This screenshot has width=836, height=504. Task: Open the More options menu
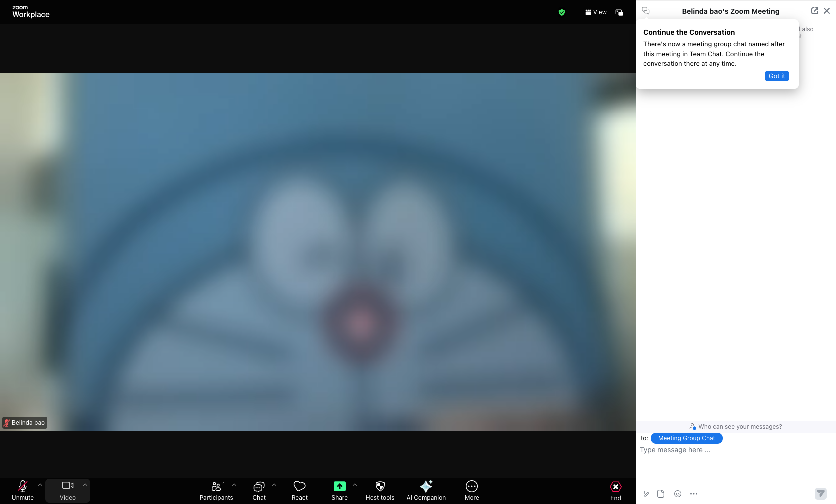472,490
